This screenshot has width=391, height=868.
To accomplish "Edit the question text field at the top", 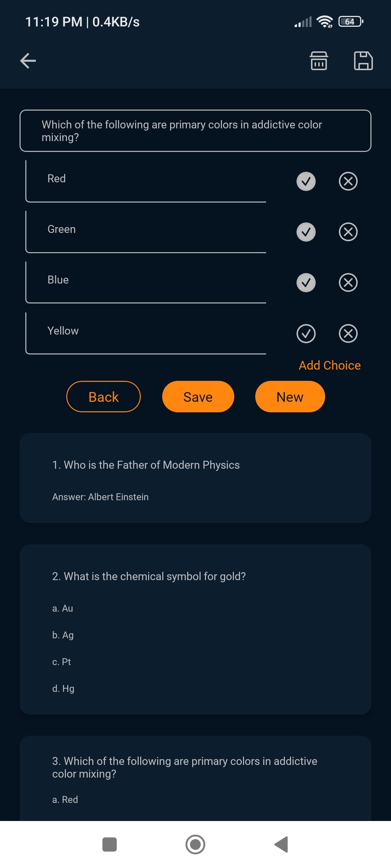I will click(x=195, y=131).
